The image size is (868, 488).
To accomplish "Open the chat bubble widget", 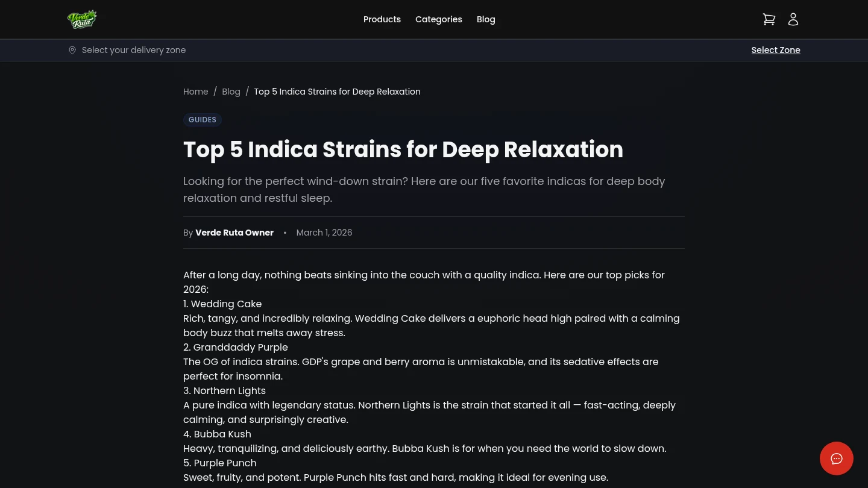I will [837, 458].
